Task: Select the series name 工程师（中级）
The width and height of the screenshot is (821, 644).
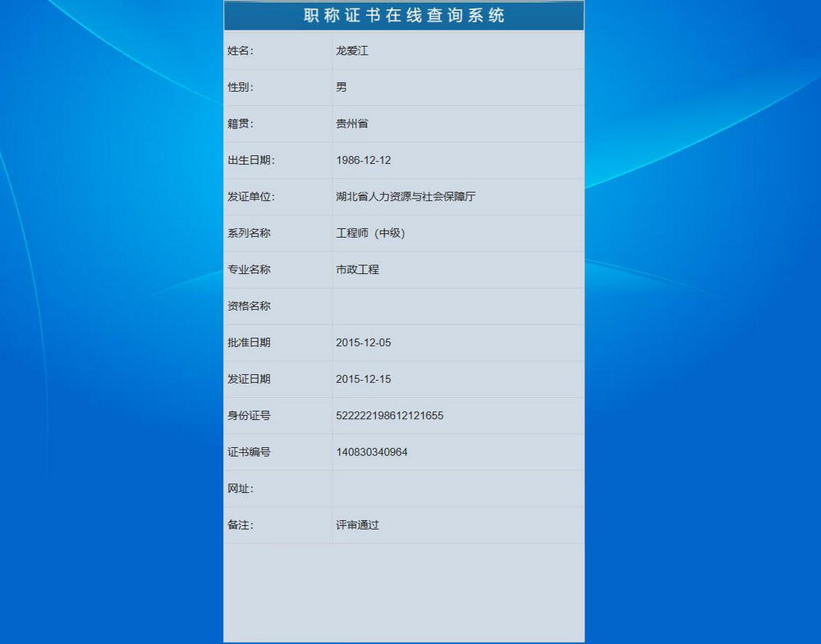Action: [369, 233]
